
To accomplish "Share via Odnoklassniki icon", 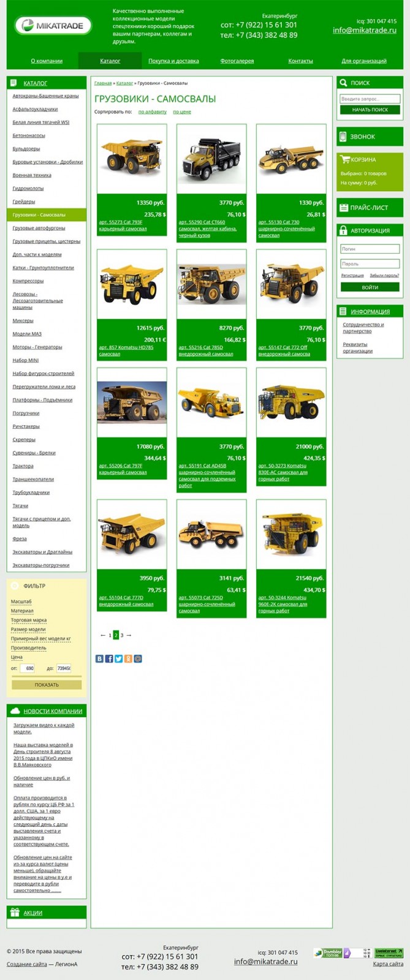I will point(128,658).
